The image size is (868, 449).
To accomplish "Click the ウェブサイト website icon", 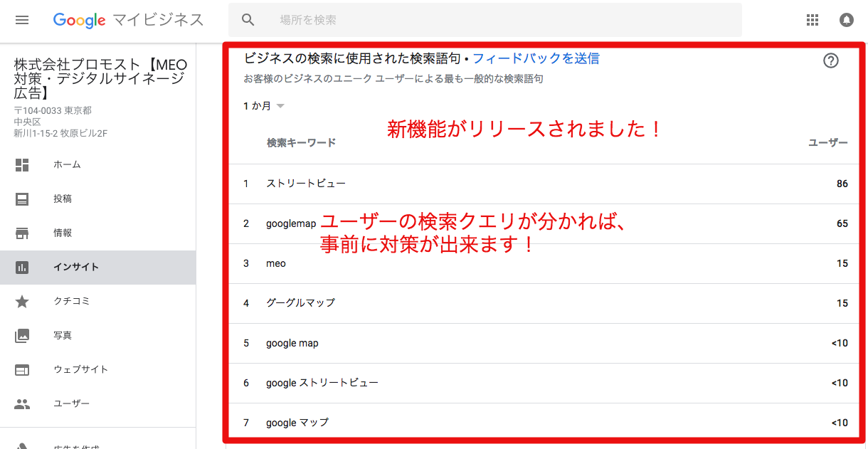I will [x=22, y=369].
